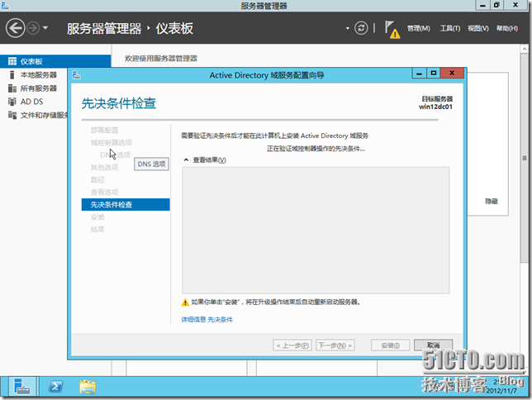Maximize the Active Directory wizard window
The height and width of the screenshot is (400, 532).
(433, 73)
